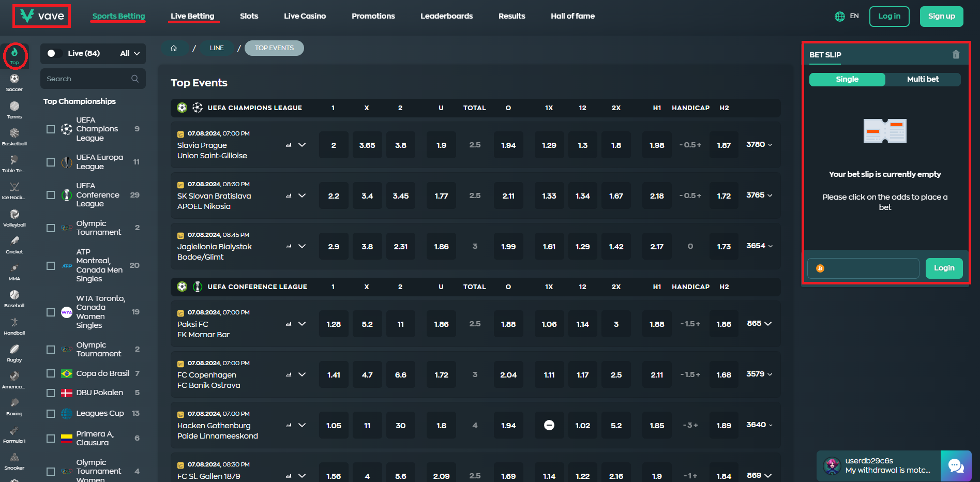Screen dimensions: 980x482
Task: Check the UEFA Conference League checkbox
Action: (x=51, y=195)
